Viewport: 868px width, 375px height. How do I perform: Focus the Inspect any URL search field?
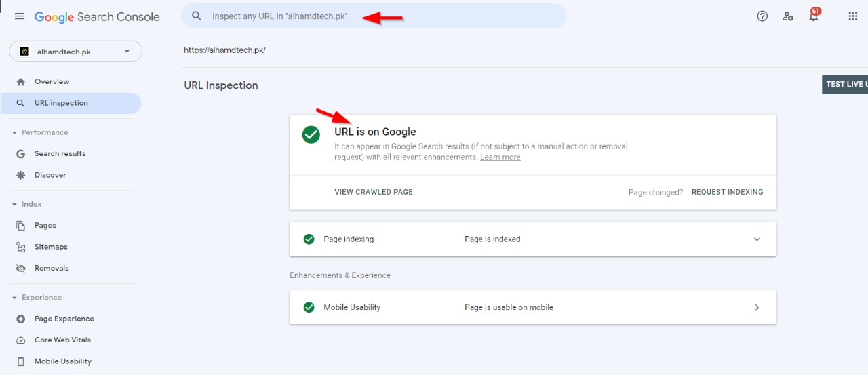pyautogui.click(x=374, y=16)
